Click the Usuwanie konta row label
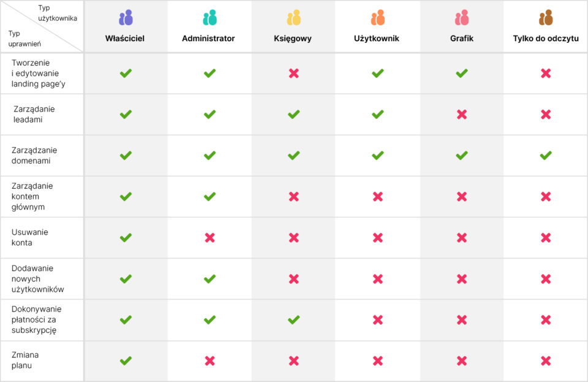Viewport: 588px width, 382px height. coord(29,237)
